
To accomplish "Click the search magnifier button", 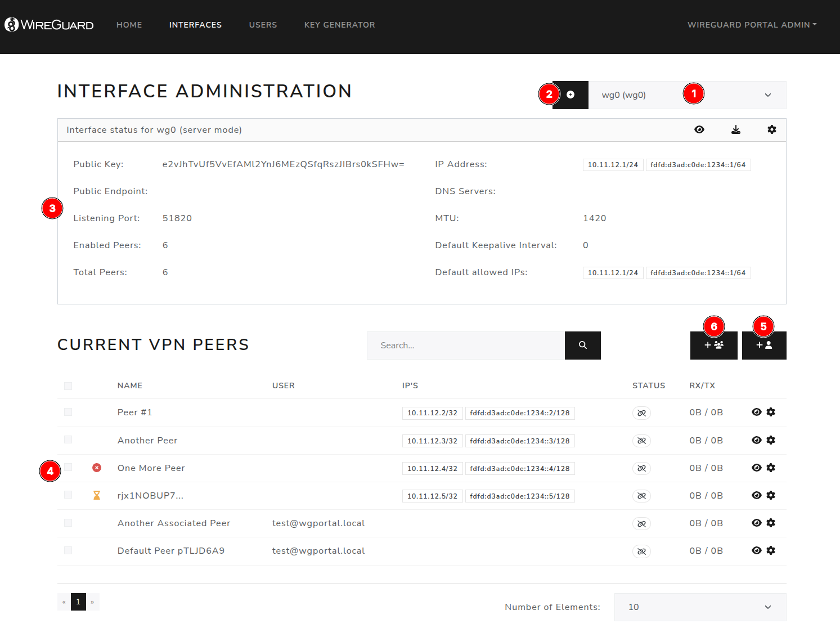I will tap(582, 345).
